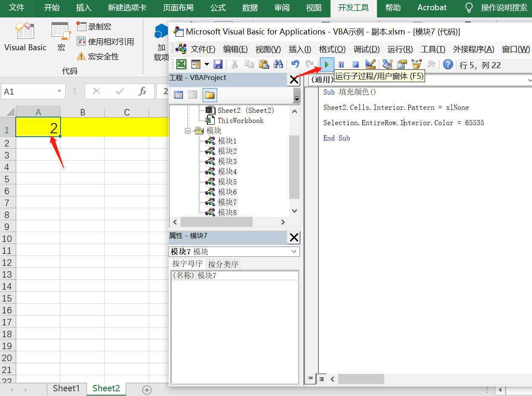Screen dimensions: 532x396
Task: Enable Design Mode in the VBA toolbar
Action: pos(370,64)
